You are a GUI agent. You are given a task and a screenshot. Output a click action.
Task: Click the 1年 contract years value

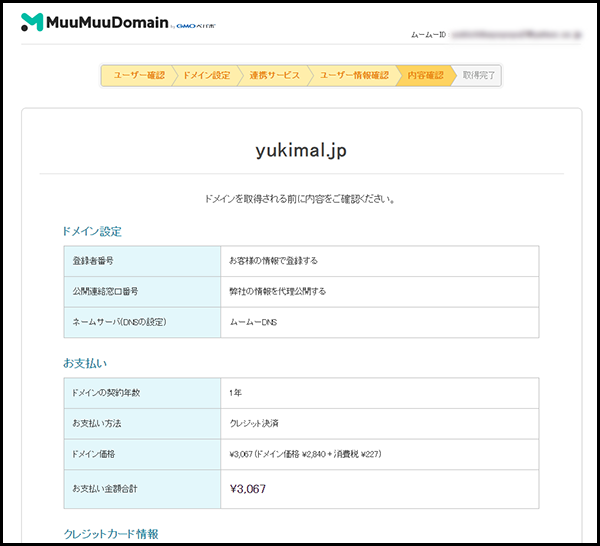pos(236,393)
